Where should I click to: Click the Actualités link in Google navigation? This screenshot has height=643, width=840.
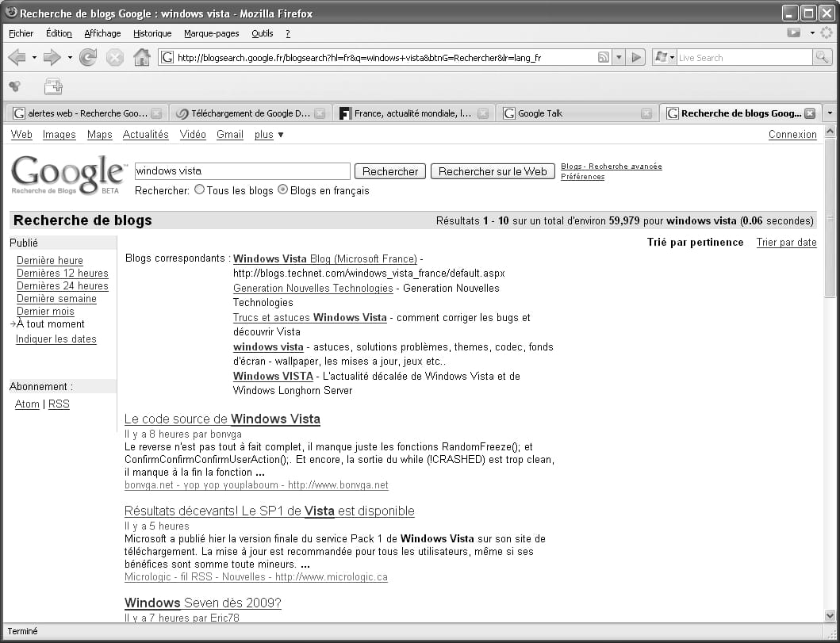pyautogui.click(x=146, y=135)
